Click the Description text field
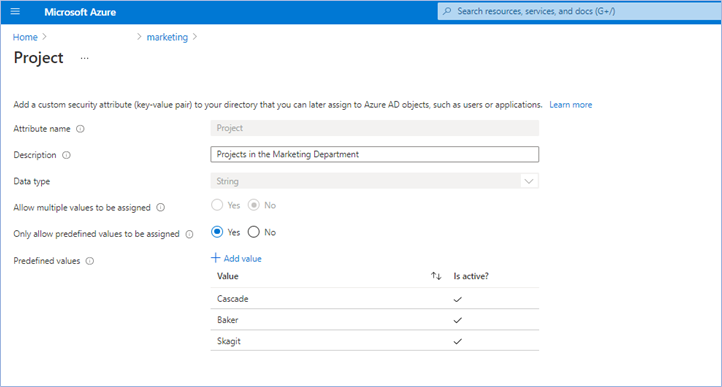This screenshot has height=387, width=722. (x=375, y=155)
